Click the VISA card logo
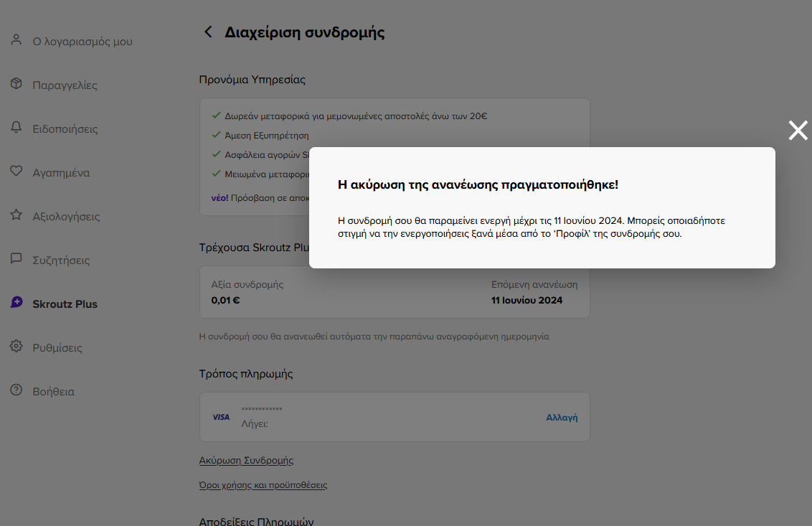This screenshot has width=812, height=526. 221,417
